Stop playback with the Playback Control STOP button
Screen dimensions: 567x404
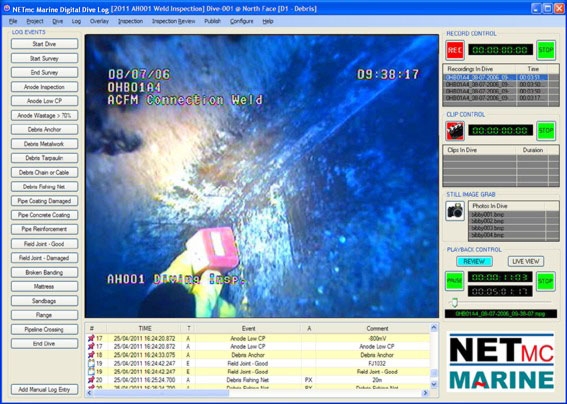545,281
